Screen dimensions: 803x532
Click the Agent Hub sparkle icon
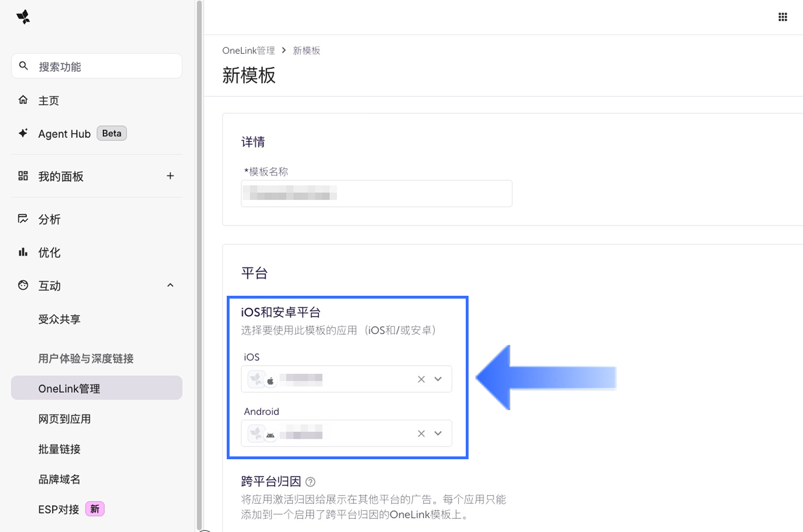click(x=23, y=133)
